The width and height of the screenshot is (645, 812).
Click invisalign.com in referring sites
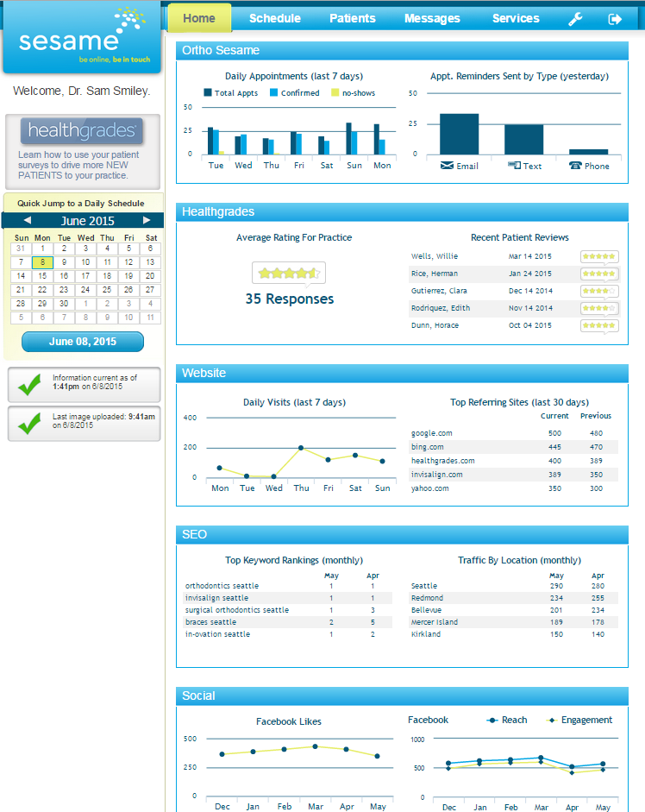[437, 475]
